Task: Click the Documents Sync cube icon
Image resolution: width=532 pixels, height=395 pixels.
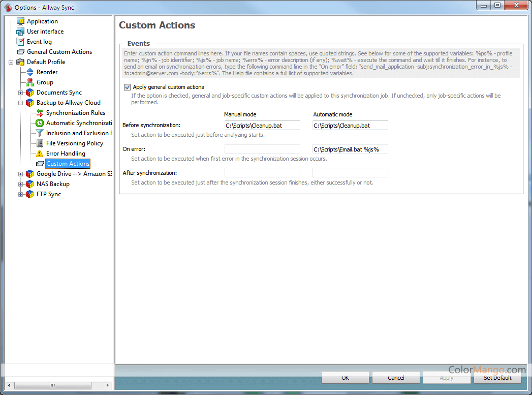Action: (x=30, y=93)
